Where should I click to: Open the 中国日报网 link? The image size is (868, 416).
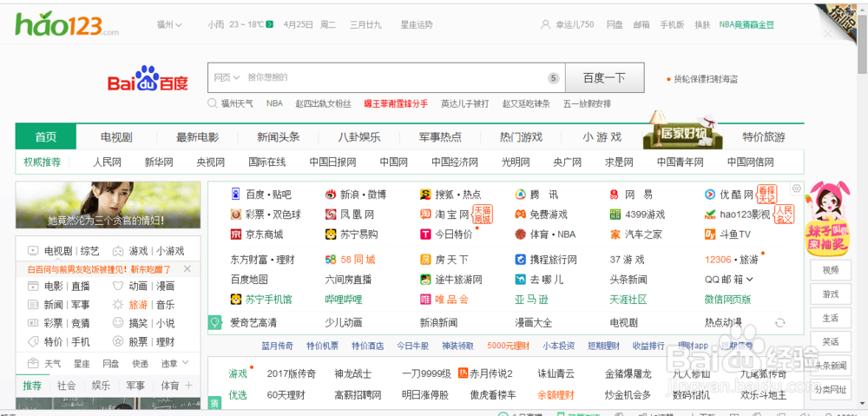coord(332,162)
